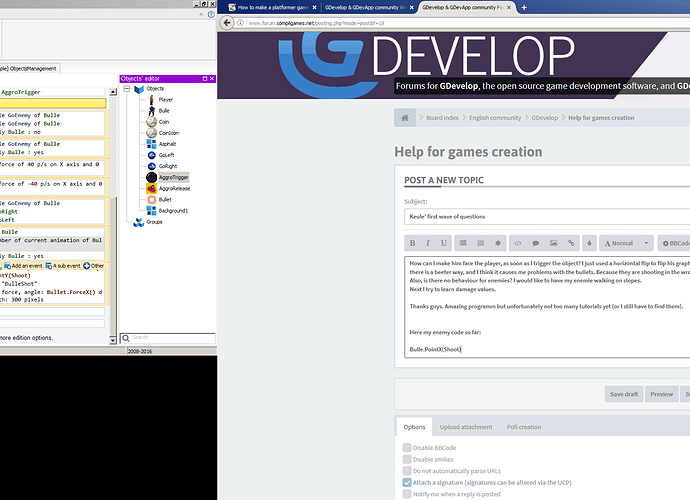Click the events sheet scroll-down arrow
This screenshot has height=500, width=690.
(x=113, y=340)
